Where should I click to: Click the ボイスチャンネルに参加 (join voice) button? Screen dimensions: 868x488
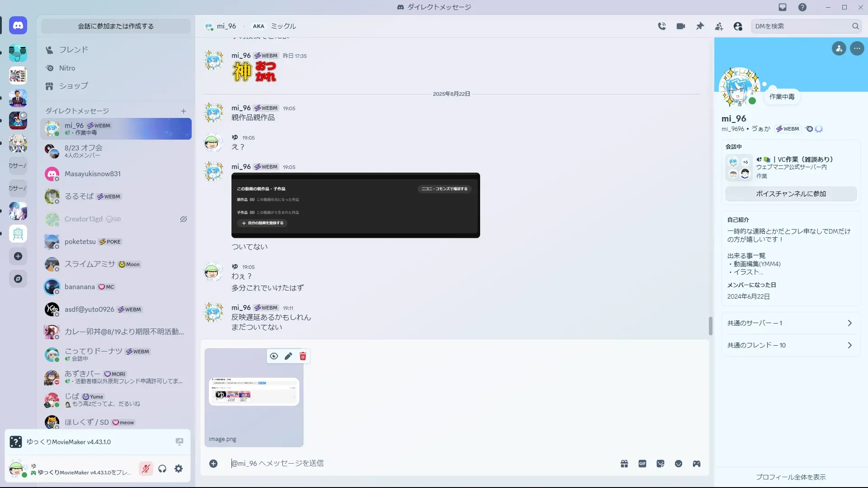(791, 194)
